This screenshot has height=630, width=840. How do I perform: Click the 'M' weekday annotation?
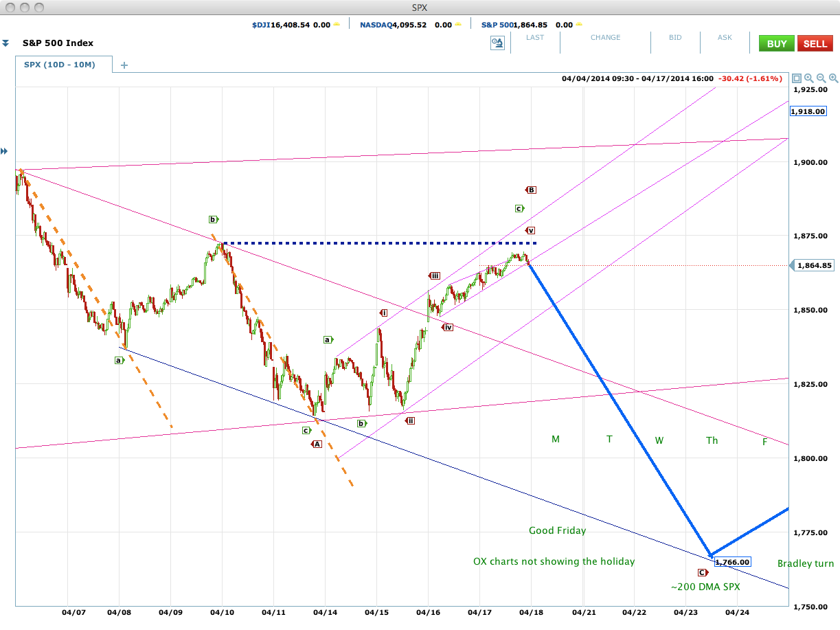coord(556,438)
